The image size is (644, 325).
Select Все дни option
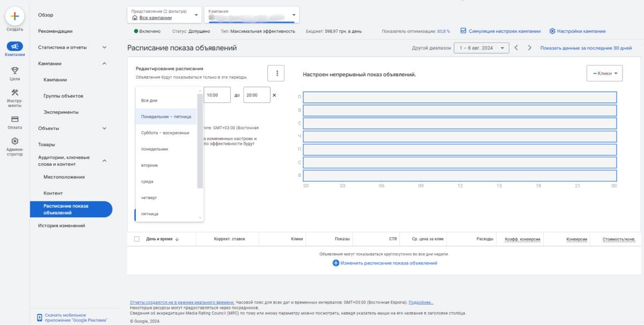pos(166,100)
